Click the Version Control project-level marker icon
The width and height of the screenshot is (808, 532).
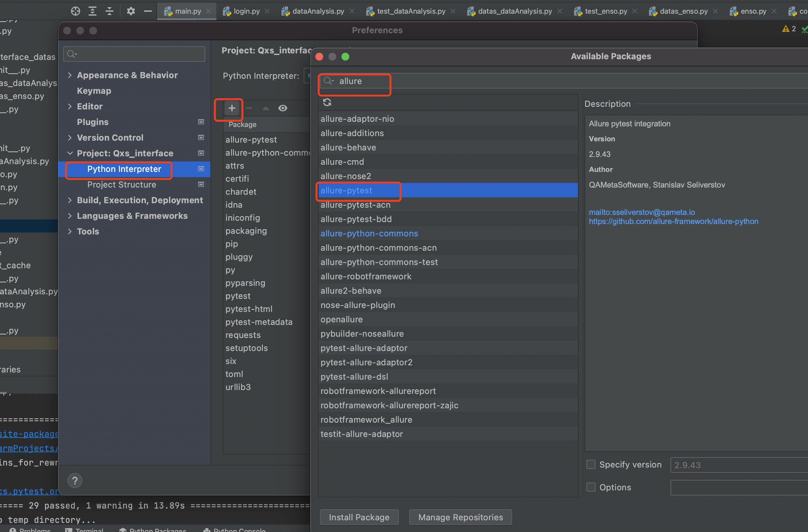coord(201,137)
